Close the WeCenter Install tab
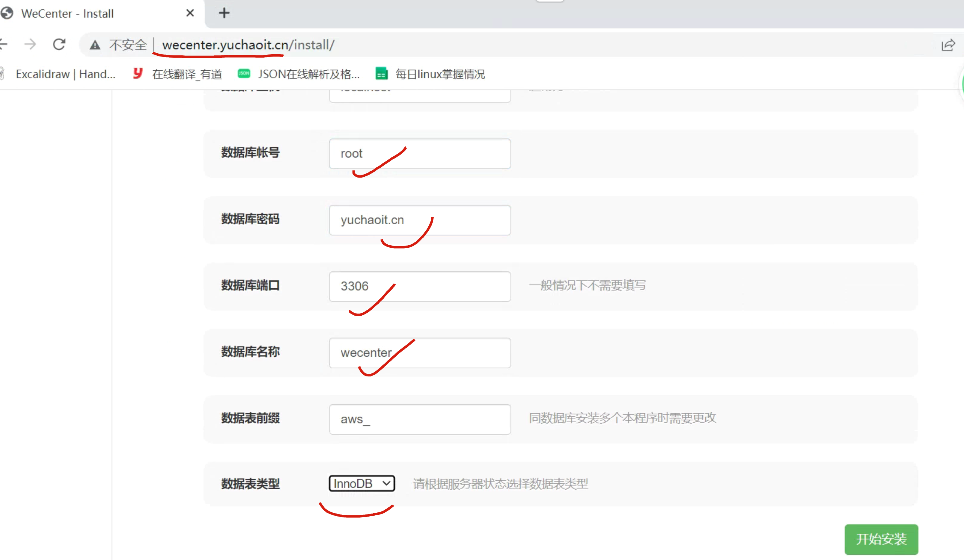Screen dimensions: 964x560 pos(190,13)
